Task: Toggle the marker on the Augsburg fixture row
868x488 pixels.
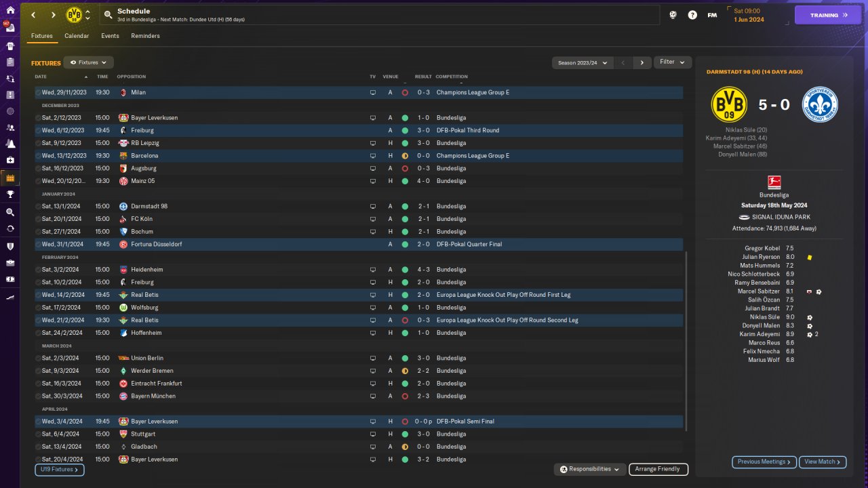Action: click(38, 168)
